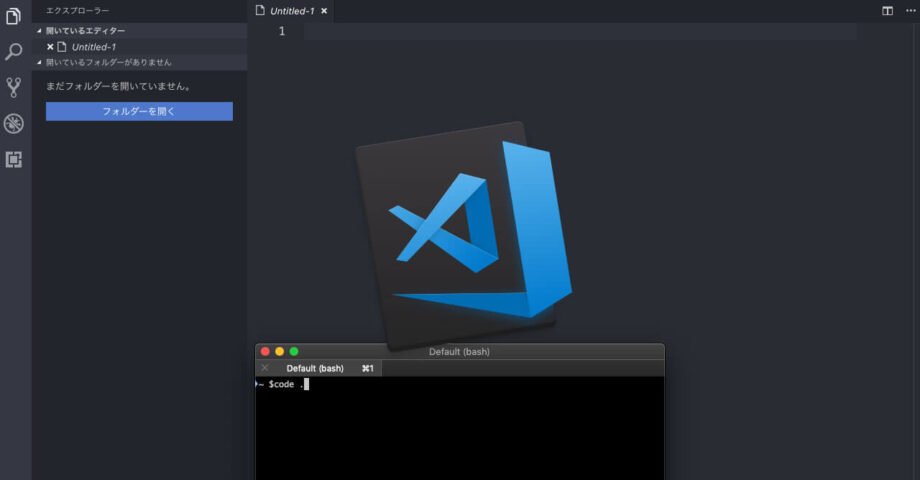The width and height of the screenshot is (920, 480).
Task: Open the Debug view icon
Action: (13, 123)
